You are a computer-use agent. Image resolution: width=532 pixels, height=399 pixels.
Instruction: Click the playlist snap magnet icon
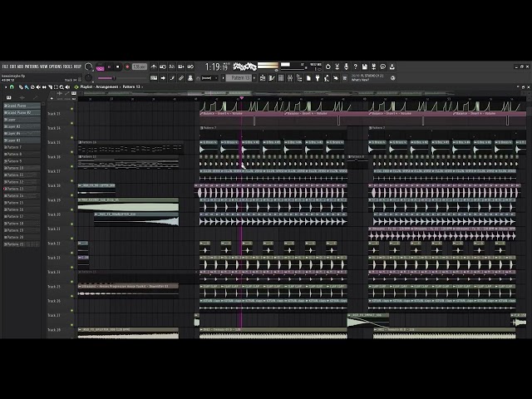(x=12, y=87)
